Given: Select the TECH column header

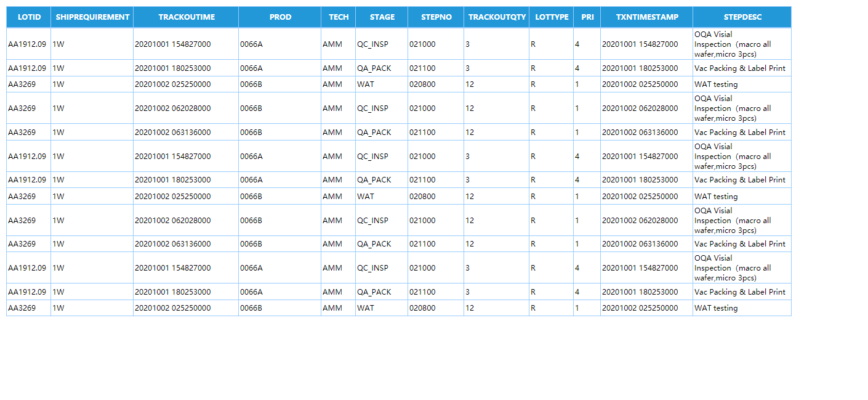Looking at the screenshot, I should [x=339, y=17].
